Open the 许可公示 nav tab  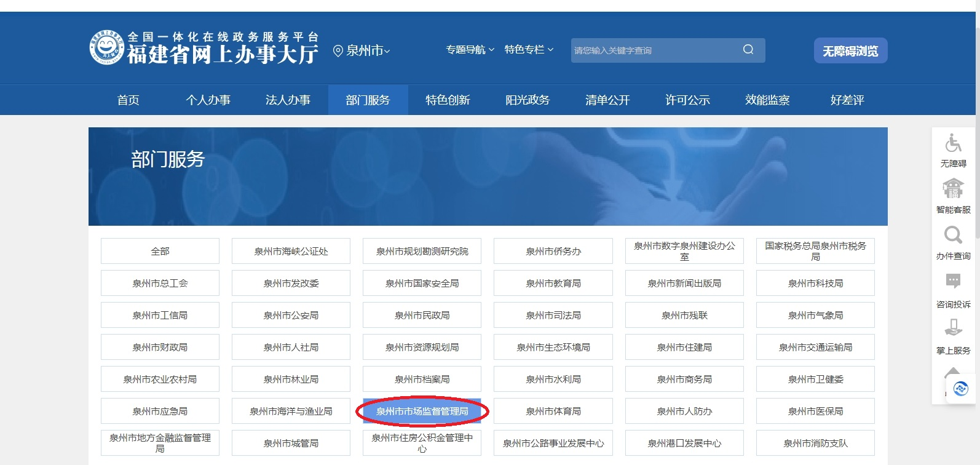(x=688, y=100)
